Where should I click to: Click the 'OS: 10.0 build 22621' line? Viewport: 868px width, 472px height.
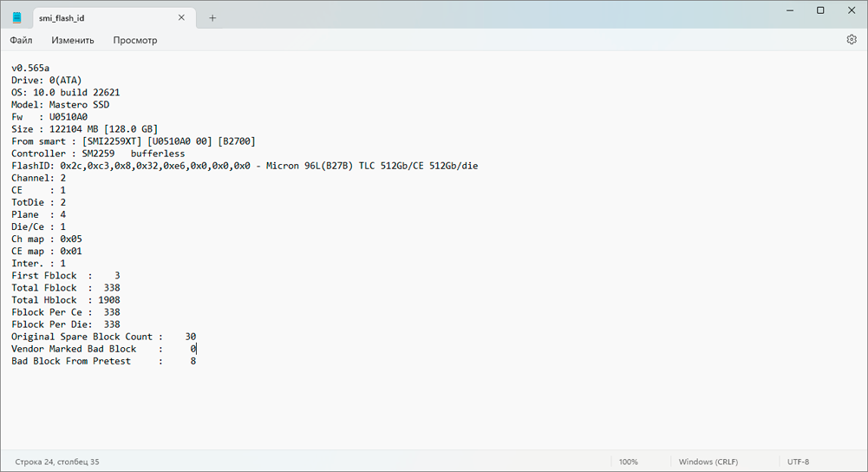pos(65,93)
